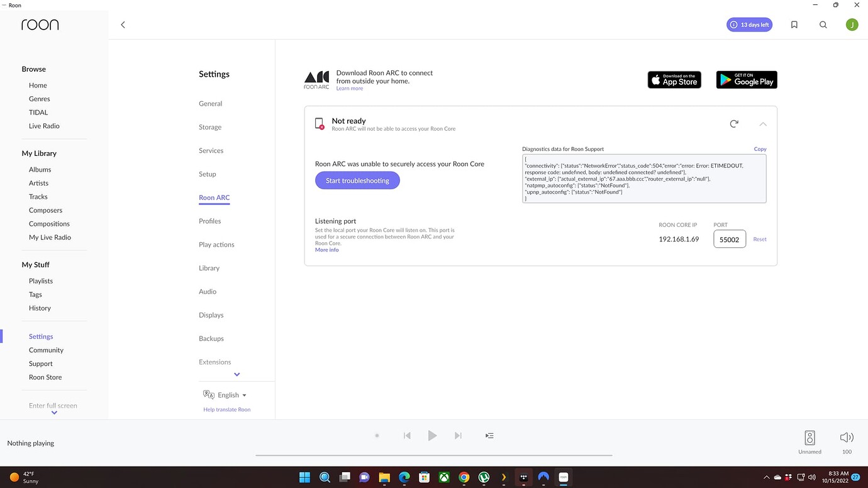This screenshot has height=488, width=868.
Task: Open the volume control icon
Action: [x=847, y=438]
